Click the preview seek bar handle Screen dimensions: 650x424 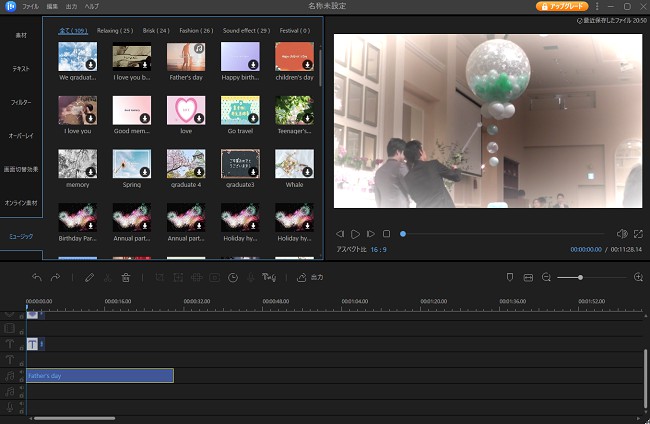403,234
